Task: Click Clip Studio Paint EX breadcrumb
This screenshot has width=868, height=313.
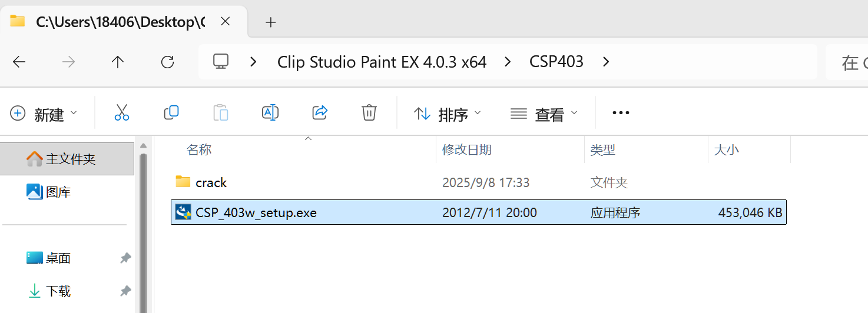Action: pyautogui.click(x=382, y=62)
